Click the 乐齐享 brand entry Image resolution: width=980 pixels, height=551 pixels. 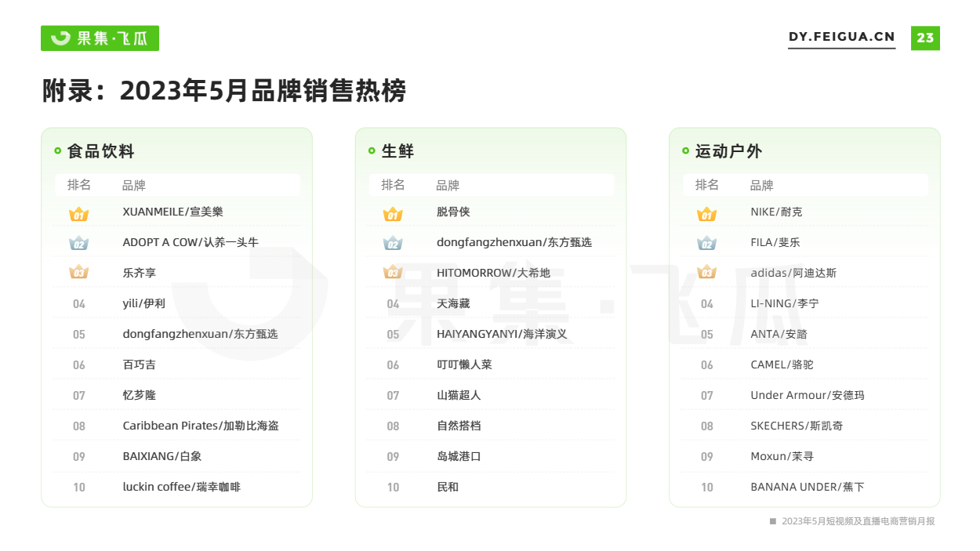click(140, 273)
